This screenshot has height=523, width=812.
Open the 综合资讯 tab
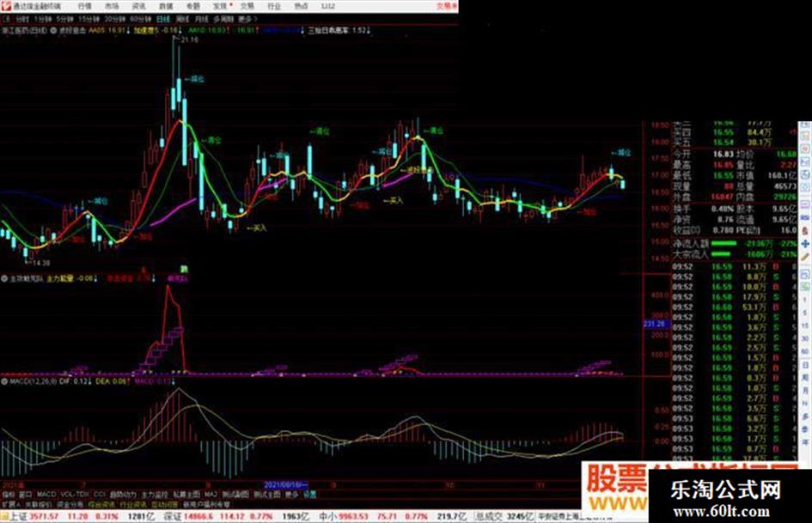(101, 504)
